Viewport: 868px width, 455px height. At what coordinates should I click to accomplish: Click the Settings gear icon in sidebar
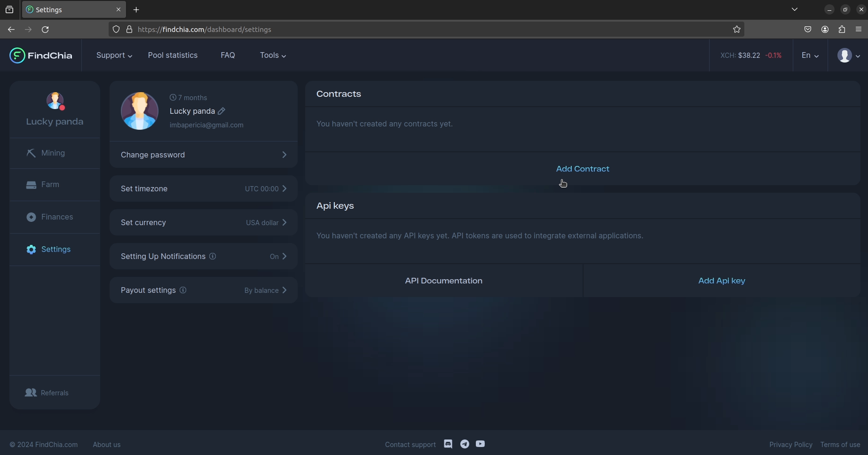[31, 249]
